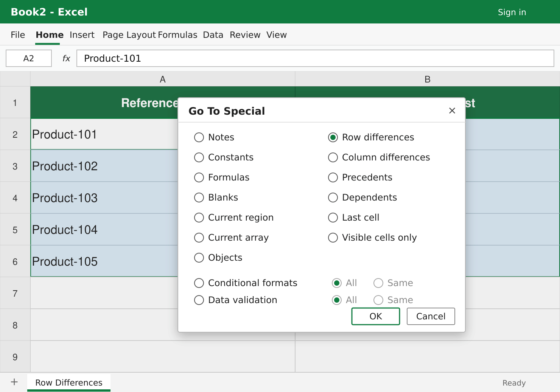Select All beside Data validation
Screen dimensions: 560x392
[x=344, y=300]
